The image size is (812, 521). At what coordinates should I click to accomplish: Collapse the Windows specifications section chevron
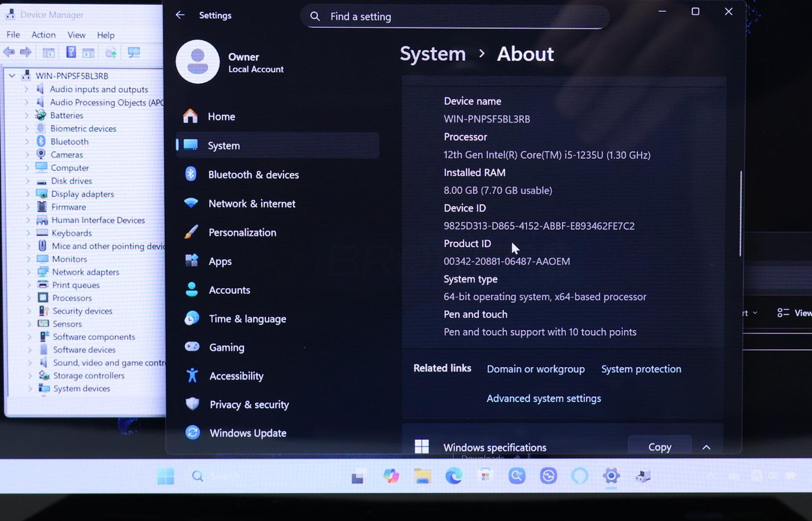706,447
